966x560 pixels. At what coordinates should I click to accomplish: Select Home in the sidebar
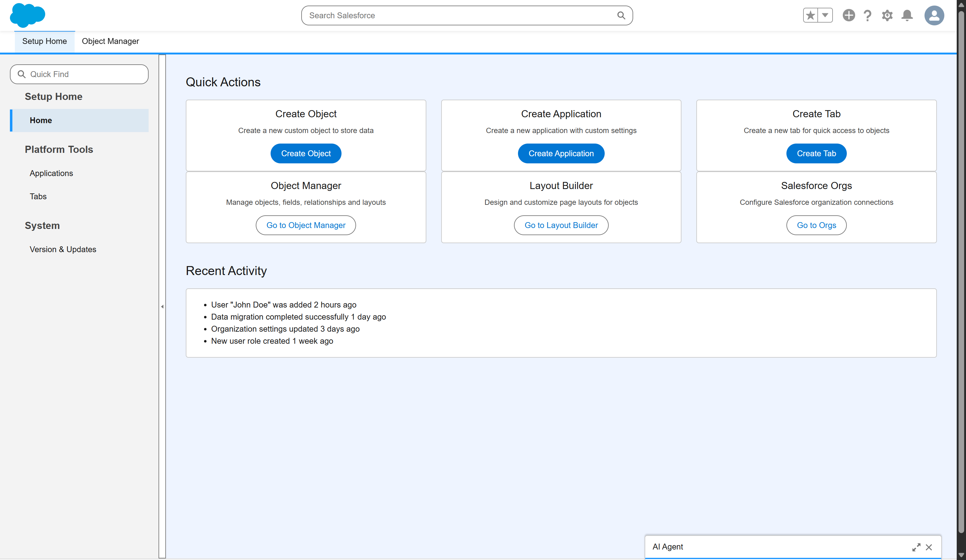(79, 120)
